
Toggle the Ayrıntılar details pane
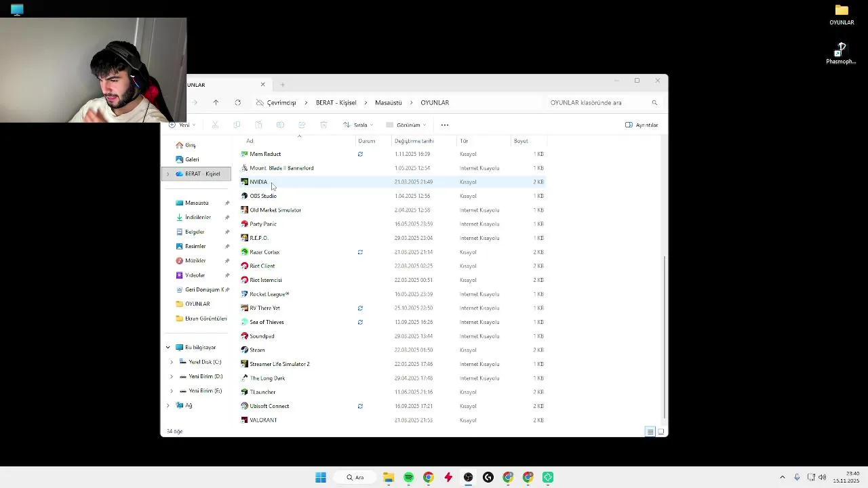[x=642, y=125]
